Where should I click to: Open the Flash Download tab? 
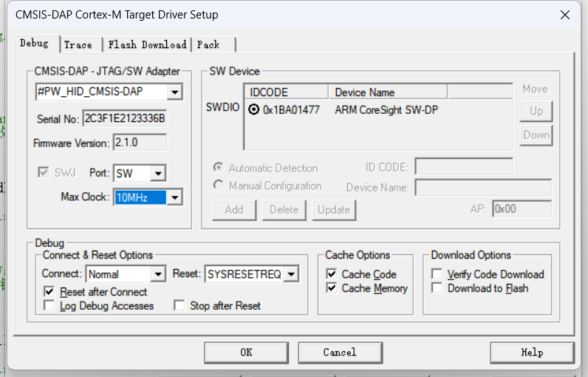pos(147,45)
